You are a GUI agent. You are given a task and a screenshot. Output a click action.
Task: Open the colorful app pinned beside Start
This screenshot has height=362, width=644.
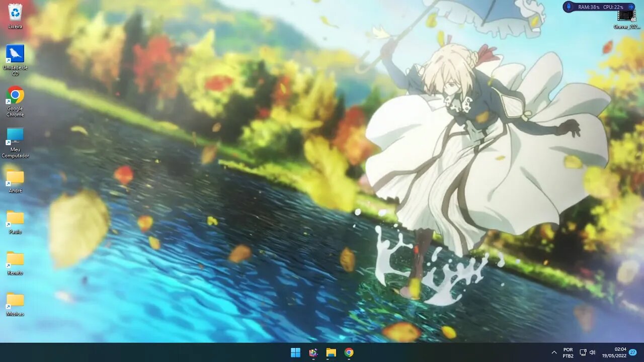click(x=313, y=352)
